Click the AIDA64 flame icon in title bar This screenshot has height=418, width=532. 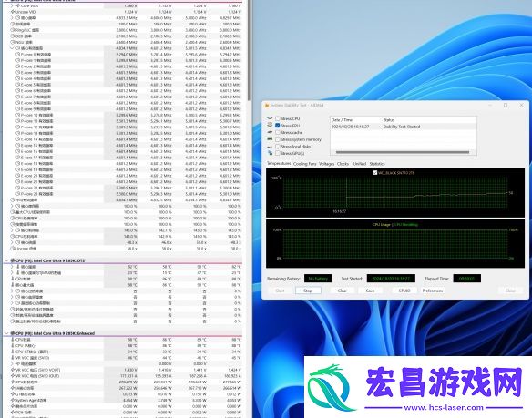tap(267, 105)
